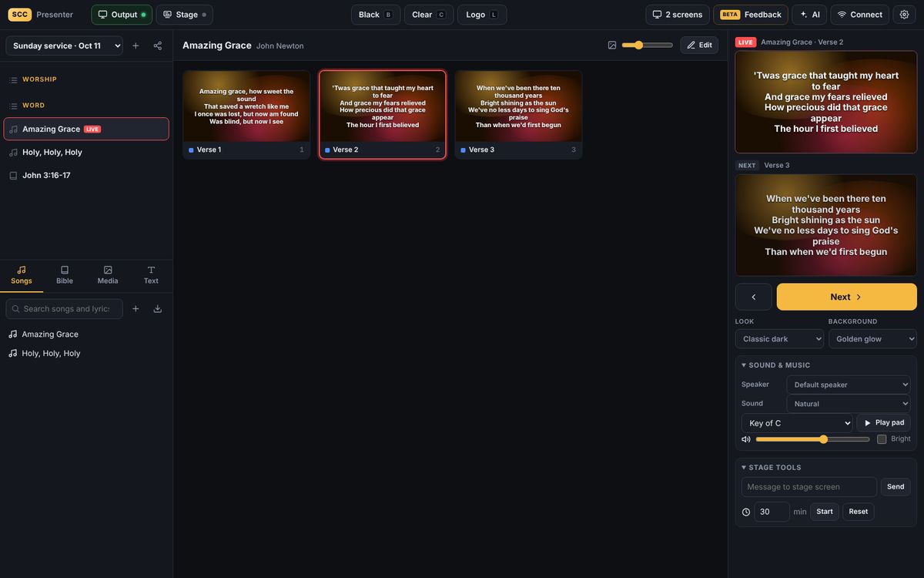Add a new item to the service plan
924x578 pixels.
pos(136,45)
